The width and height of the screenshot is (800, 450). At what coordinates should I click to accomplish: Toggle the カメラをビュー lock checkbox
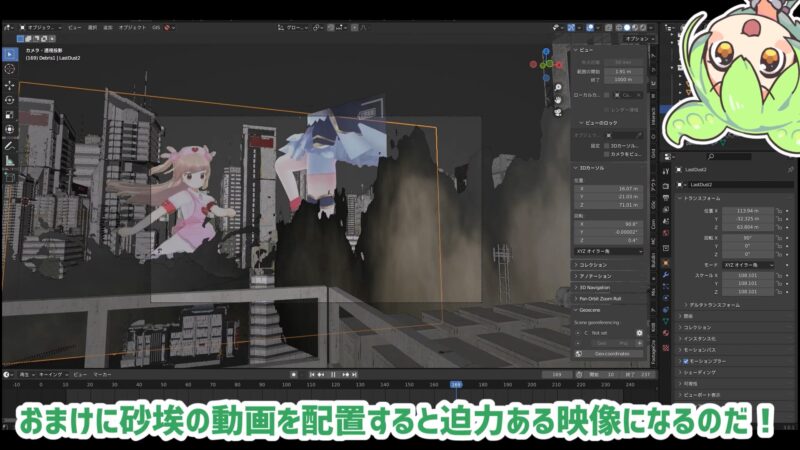(609, 155)
